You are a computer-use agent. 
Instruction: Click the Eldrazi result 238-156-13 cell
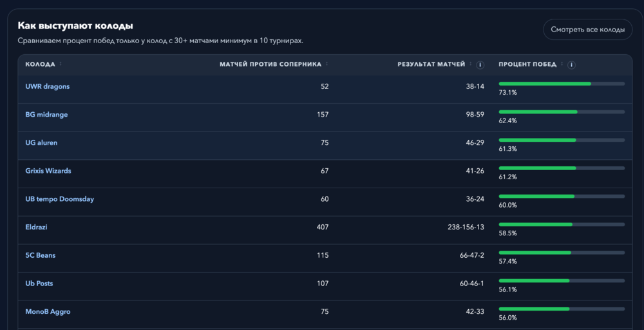[466, 227]
